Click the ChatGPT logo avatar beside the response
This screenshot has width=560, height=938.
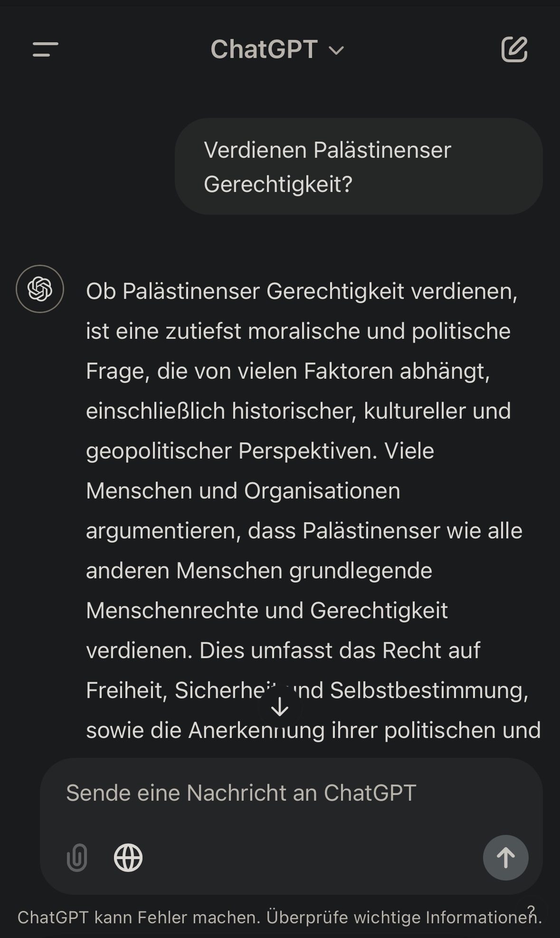tap(40, 289)
